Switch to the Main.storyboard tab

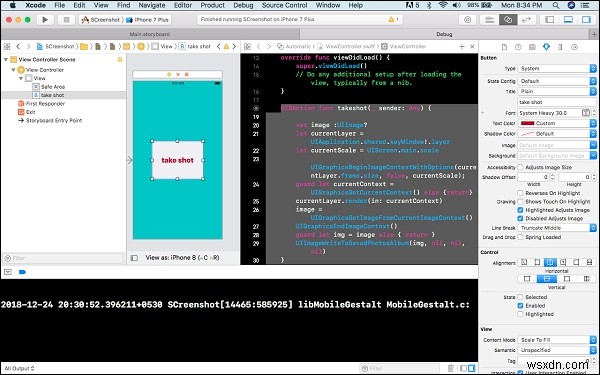150,34
